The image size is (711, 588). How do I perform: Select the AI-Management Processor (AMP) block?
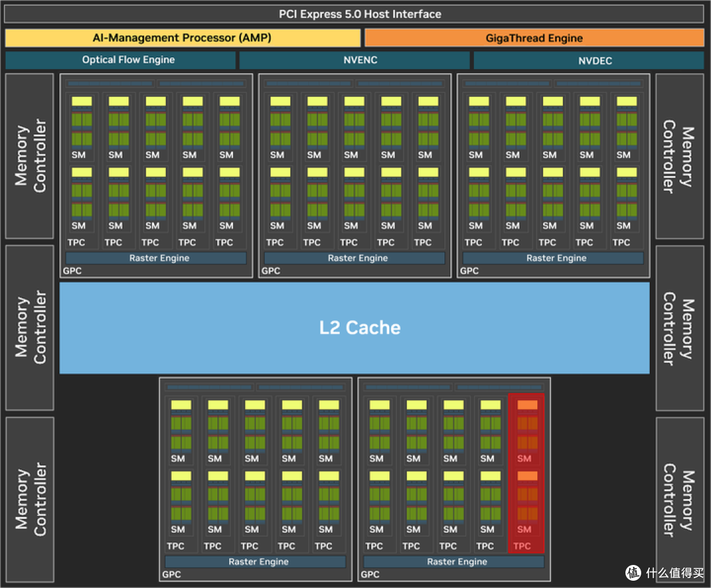point(183,38)
